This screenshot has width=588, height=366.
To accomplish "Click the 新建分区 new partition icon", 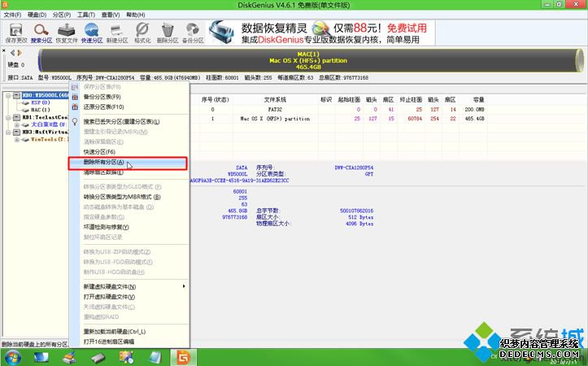I will coord(117,33).
